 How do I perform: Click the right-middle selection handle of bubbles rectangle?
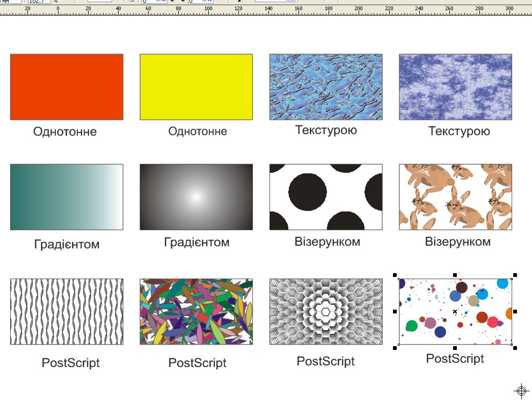[x=515, y=311]
